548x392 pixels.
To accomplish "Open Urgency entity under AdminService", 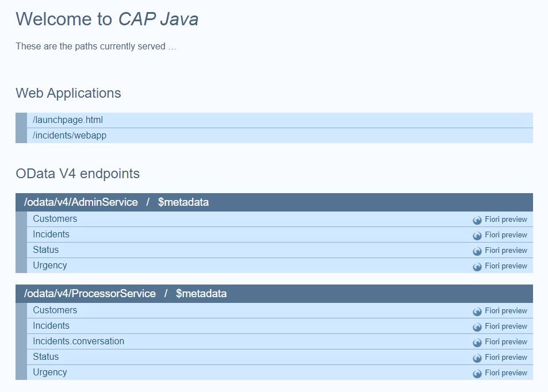I will [x=50, y=265].
